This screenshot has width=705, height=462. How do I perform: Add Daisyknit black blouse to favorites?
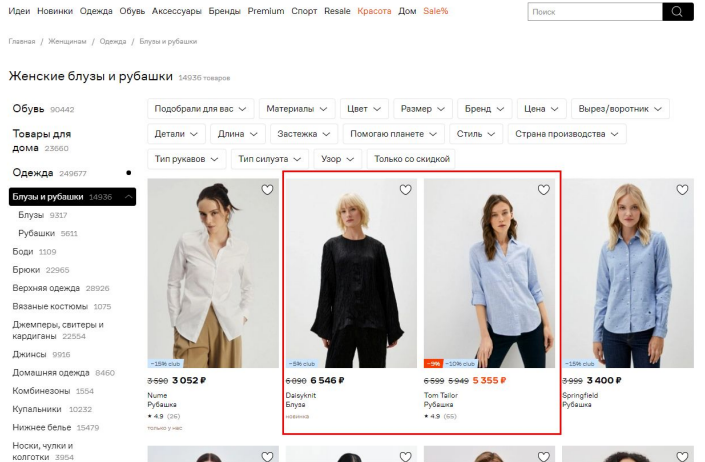coord(405,190)
